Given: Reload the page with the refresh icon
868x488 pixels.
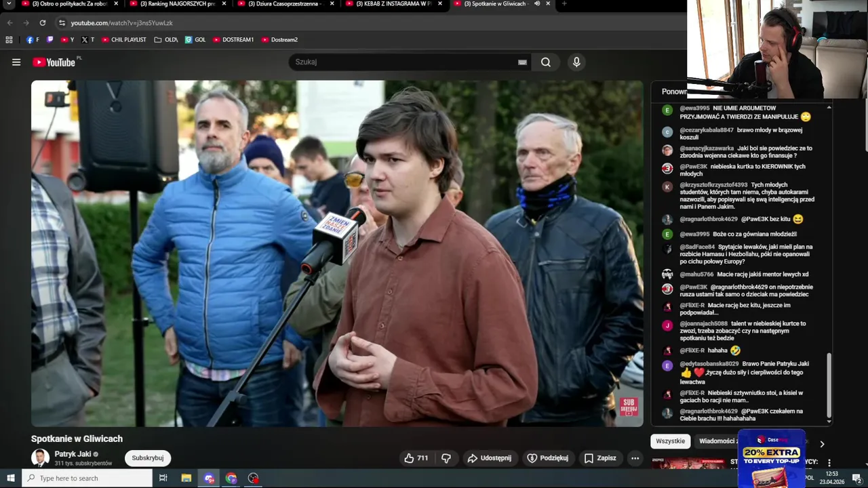Looking at the screenshot, I should coord(42,23).
